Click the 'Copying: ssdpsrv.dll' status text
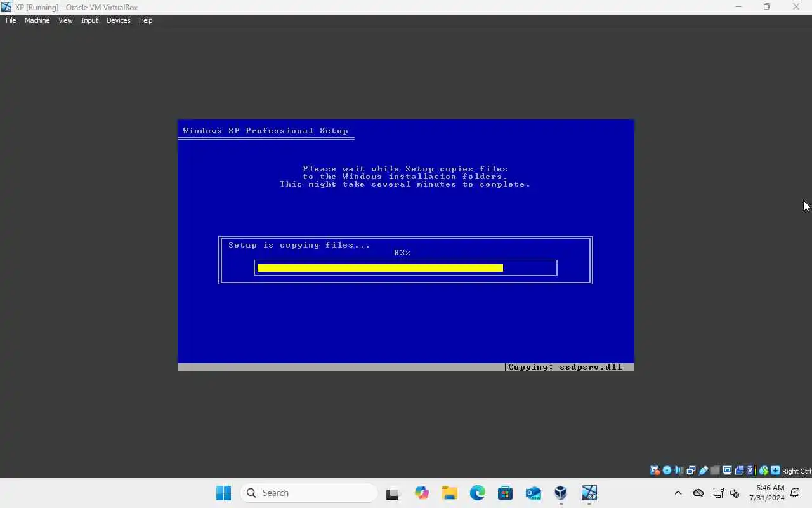This screenshot has height=508, width=812. 565,367
